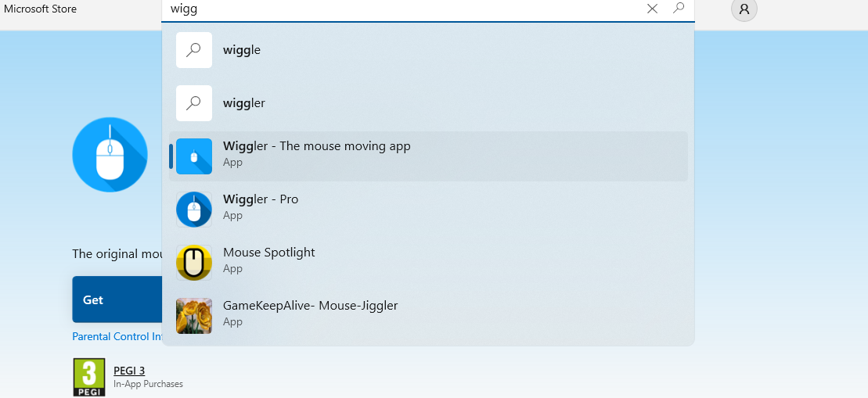Click the magnifier icon beside 'wiggler' suggestion

pyautogui.click(x=194, y=103)
